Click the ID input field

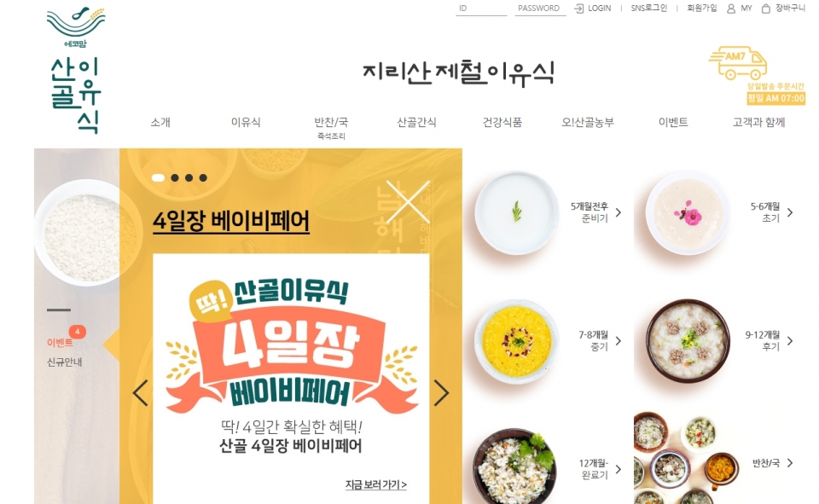481,9
